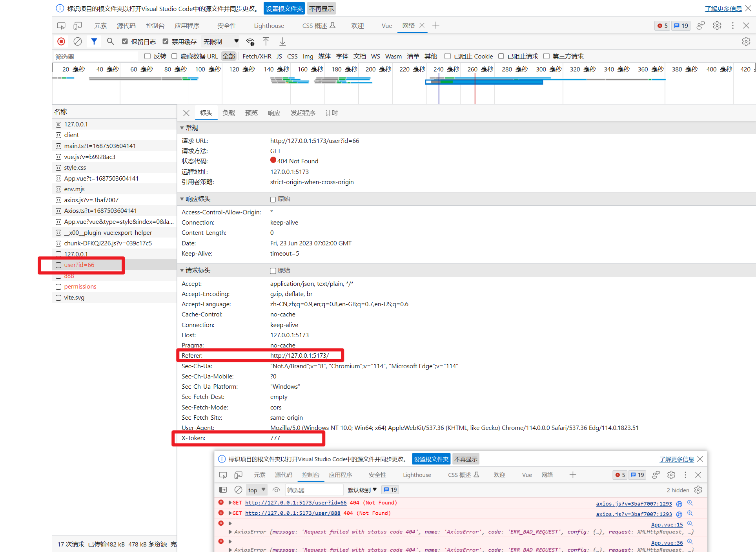
Task: Collapse the General section
Action: (182, 128)
